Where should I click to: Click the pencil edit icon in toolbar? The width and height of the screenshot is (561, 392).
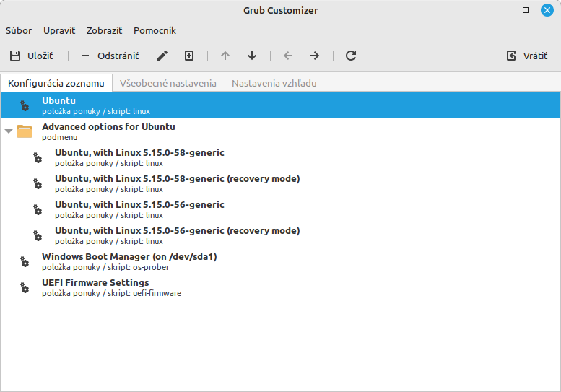click(162, 56)
